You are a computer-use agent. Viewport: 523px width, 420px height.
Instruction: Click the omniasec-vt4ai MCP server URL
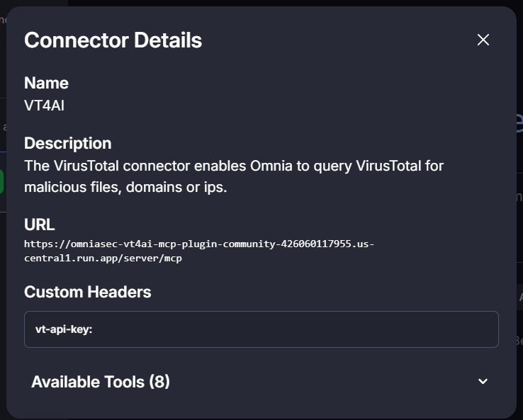point(198,244)
